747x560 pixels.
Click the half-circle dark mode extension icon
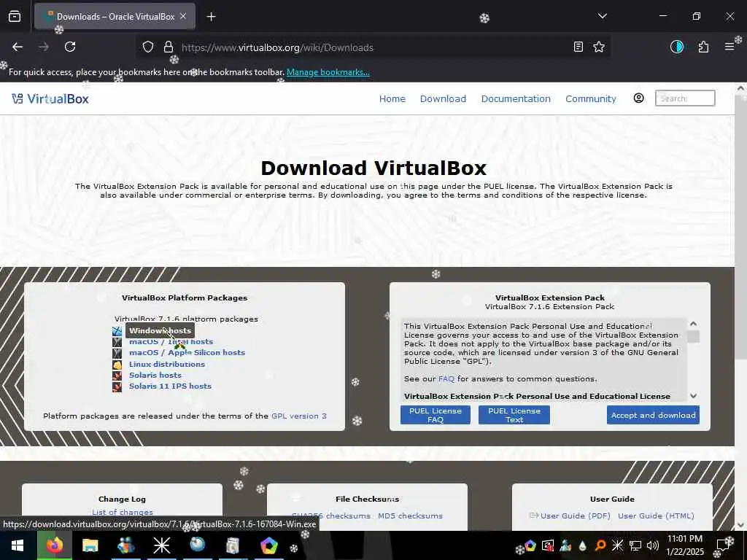(x=676, y=47)
